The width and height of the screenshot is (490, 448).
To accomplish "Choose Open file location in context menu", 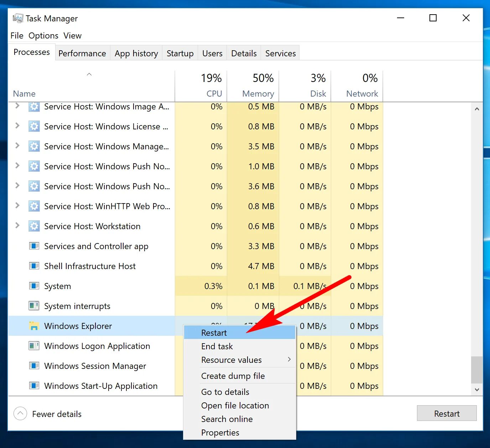I will click(240, 405).
